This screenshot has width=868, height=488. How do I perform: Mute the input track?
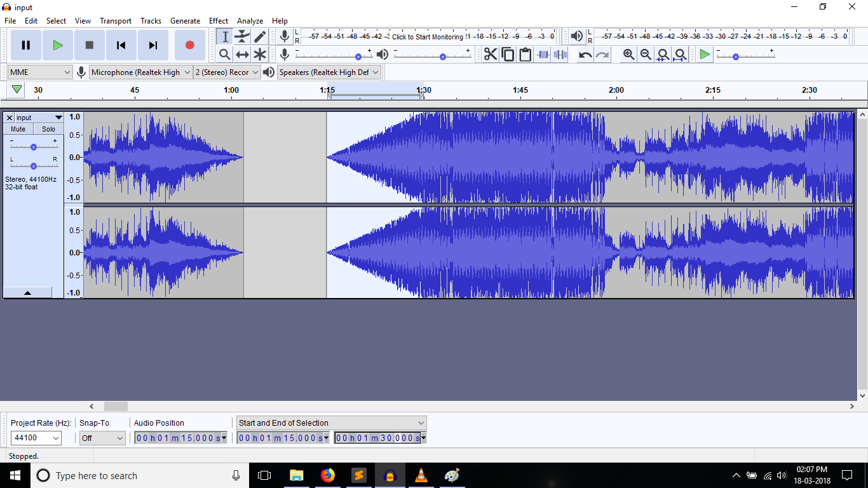coord(18,129)
